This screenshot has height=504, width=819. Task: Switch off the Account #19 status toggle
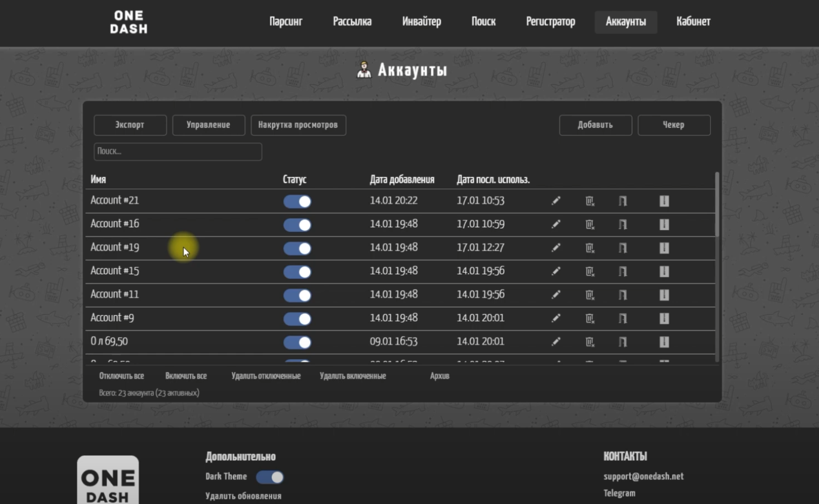297,249
